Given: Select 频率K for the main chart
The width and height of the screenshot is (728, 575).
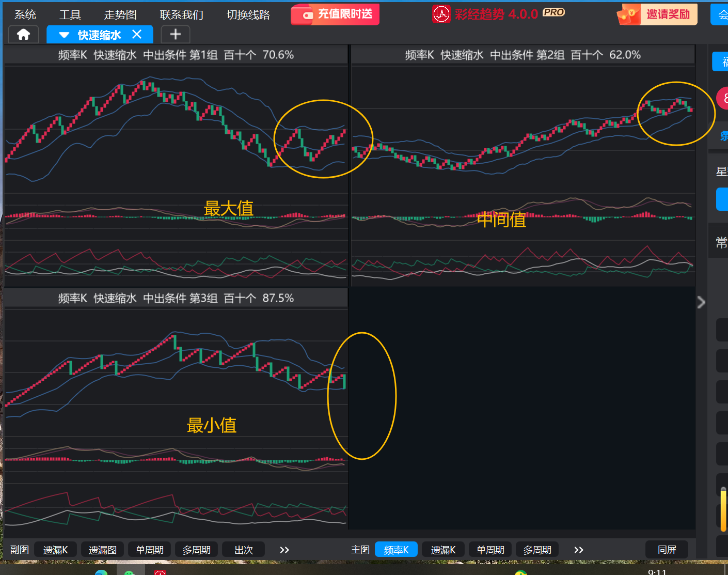Looking at the screenshot, I should click(x=396, y=550).
